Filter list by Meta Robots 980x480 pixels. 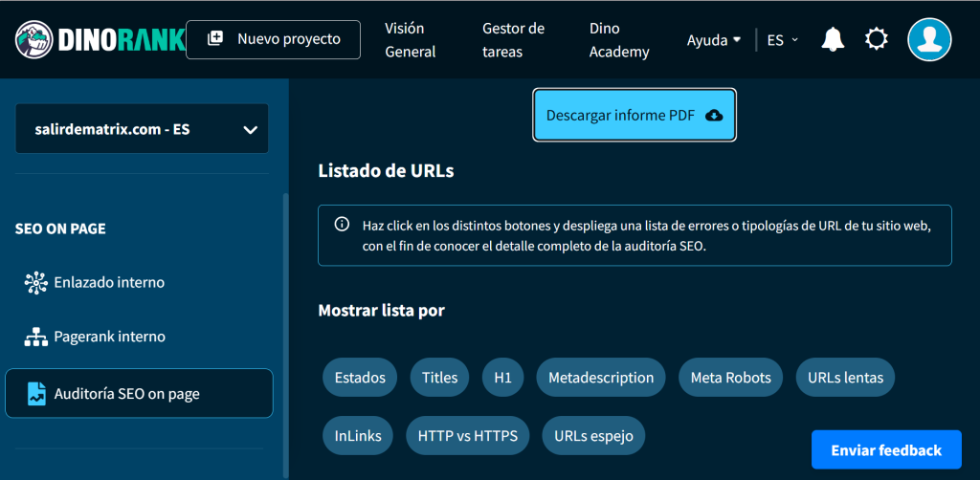point(730,378)
